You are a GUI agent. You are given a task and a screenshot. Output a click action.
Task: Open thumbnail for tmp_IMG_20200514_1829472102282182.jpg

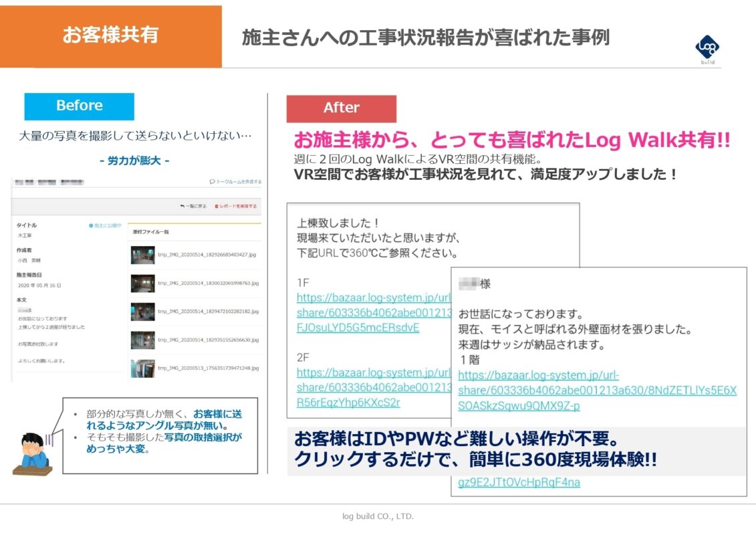[x=143, y=312]
